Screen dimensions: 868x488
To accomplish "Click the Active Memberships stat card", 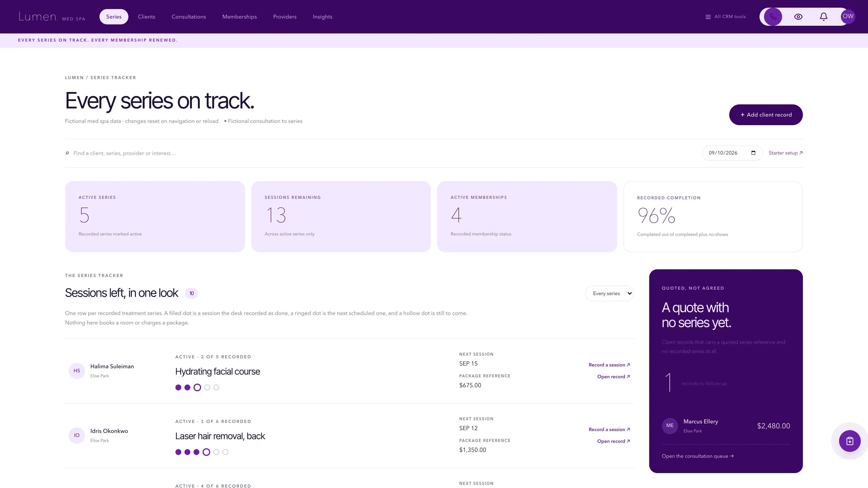I will (527, 217).
